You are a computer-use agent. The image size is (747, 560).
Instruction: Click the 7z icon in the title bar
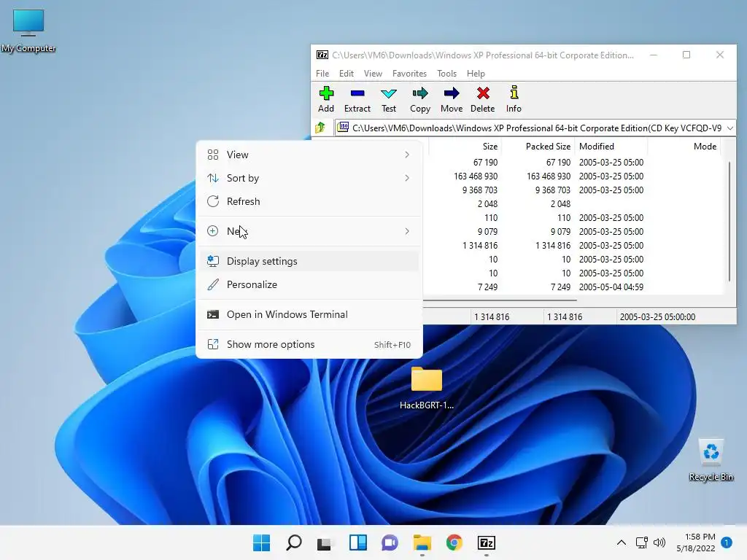coord(322,55)
